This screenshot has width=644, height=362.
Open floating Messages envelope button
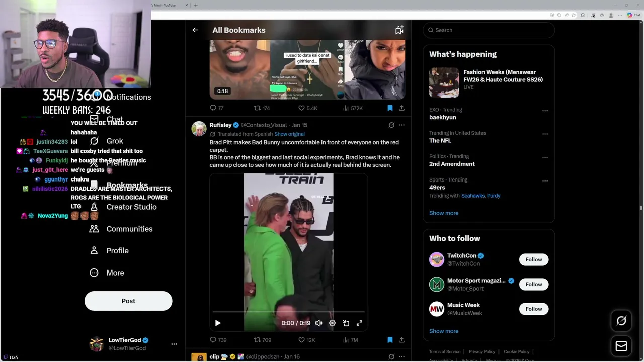621,346
